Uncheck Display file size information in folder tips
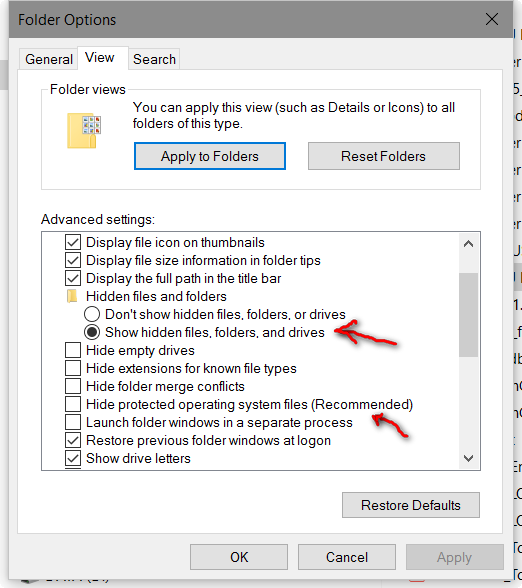This screenshot has width=522, height=588. 73,260
